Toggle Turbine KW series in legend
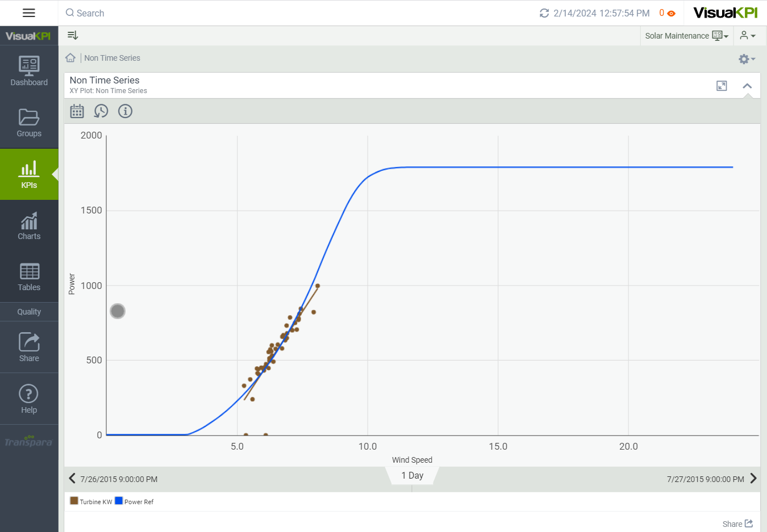This screenshot has width=767, height=532. point(91,501)
